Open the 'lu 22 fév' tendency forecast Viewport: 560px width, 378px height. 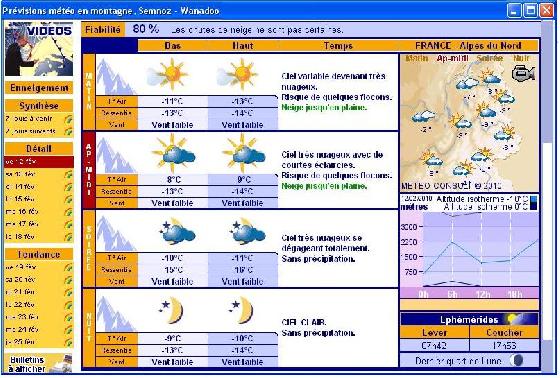21,304
